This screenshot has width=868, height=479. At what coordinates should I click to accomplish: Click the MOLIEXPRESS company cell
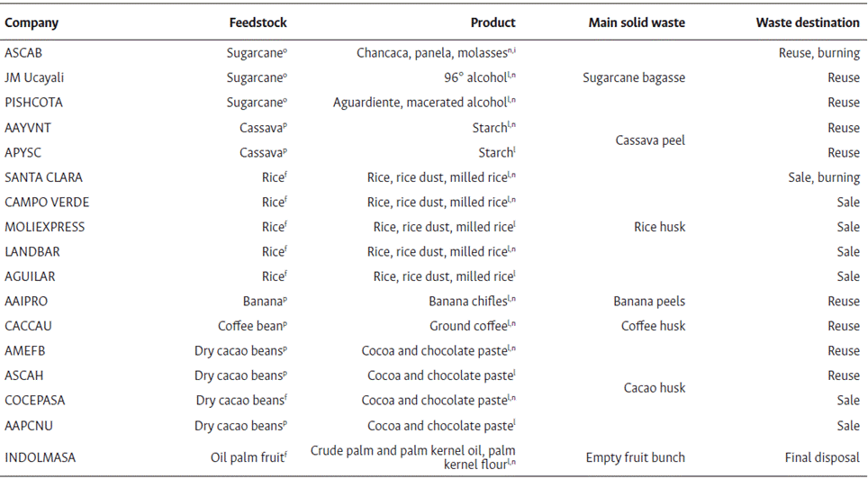[45, 227]
